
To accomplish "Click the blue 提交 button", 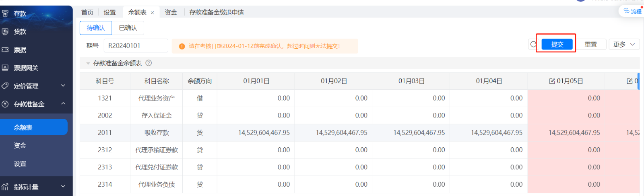I will point(557,44).
